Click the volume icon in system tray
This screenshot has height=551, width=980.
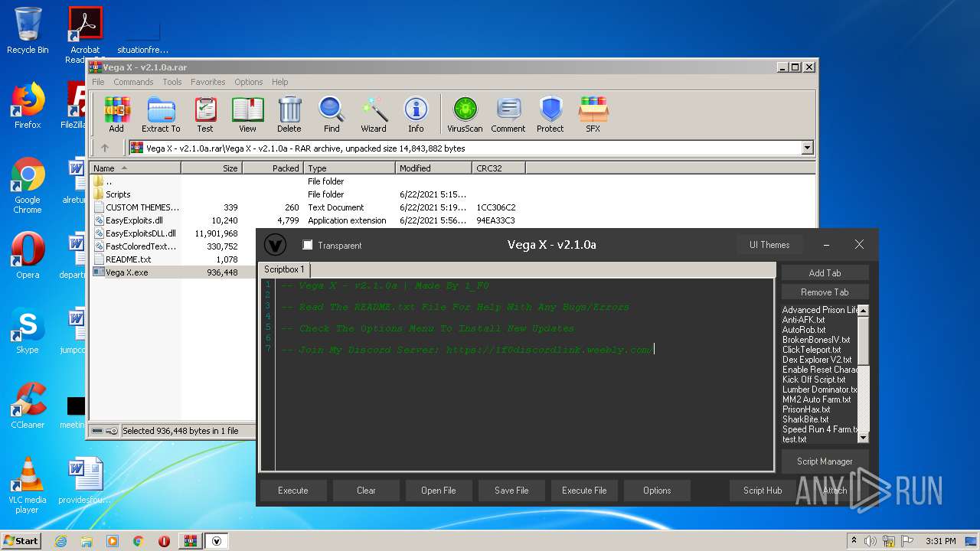coord(870,541)
